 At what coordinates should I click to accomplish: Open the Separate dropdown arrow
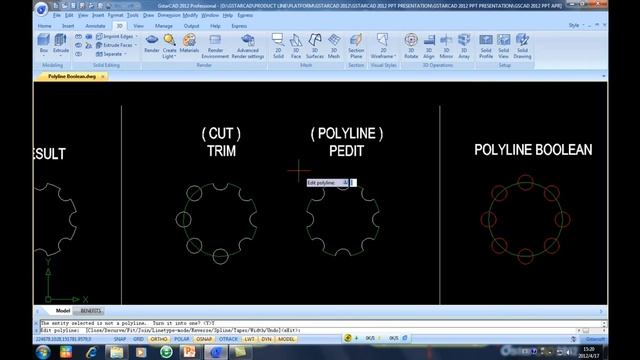pos(125,54)
